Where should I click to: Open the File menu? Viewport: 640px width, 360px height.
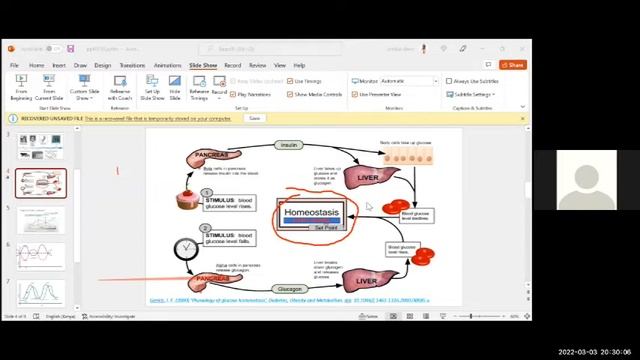(14, 65)
